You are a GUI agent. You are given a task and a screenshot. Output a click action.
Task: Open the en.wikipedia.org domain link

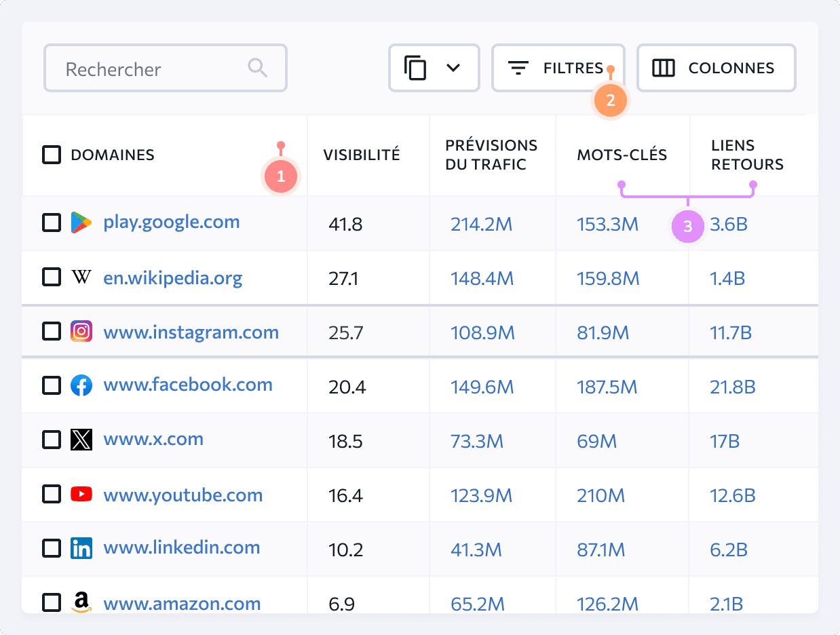[x=172, y=277]
